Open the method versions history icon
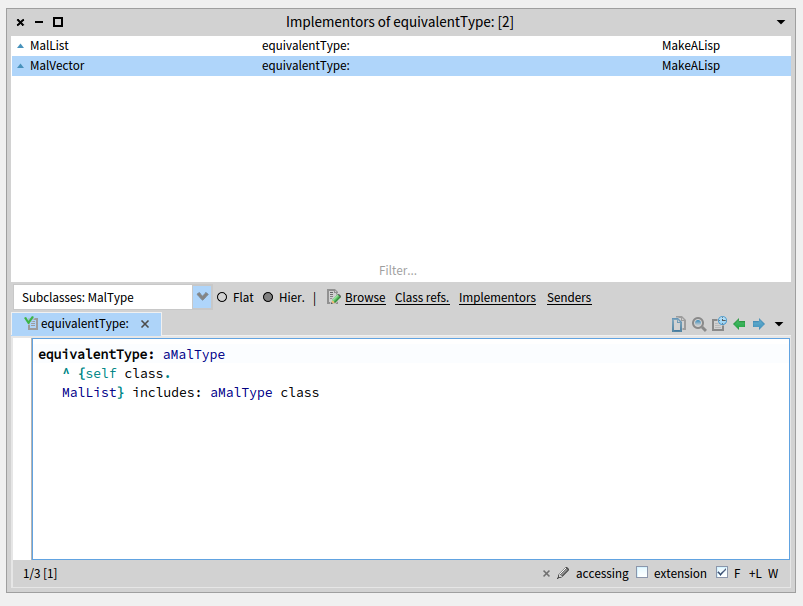The image size is (803, 606). point(719,324)
